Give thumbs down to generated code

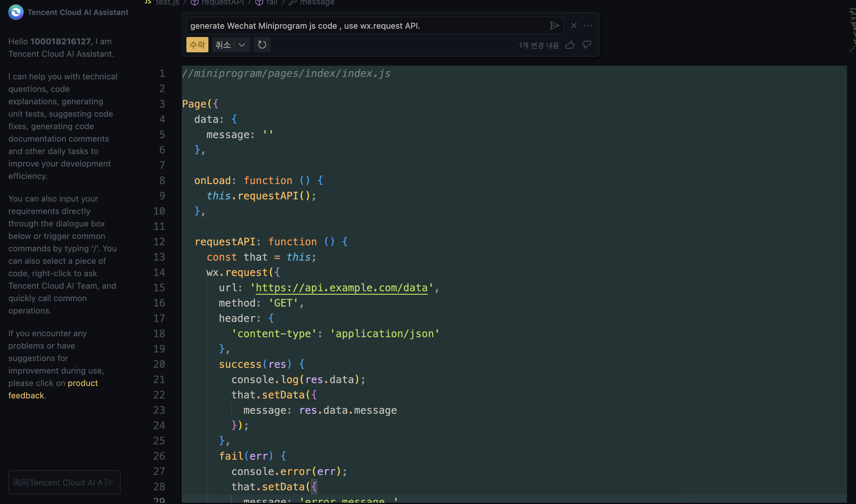click(587, 45)
